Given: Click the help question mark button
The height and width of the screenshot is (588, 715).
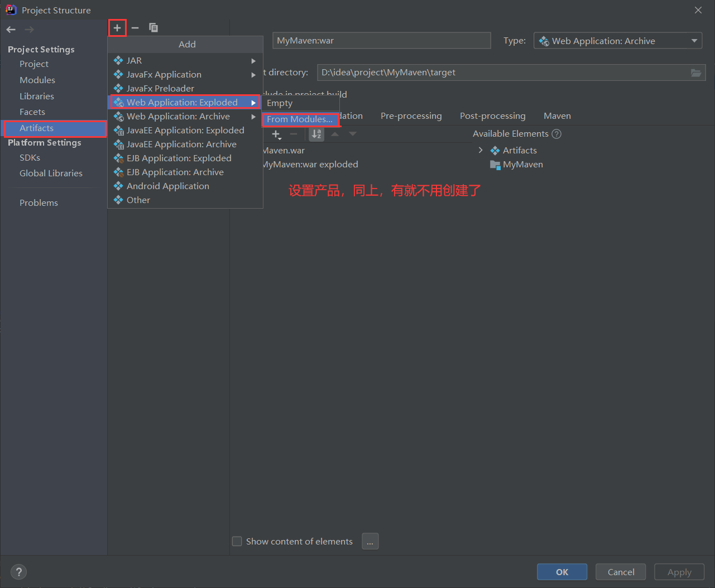Looking at the screenshot, I should 19,572.
